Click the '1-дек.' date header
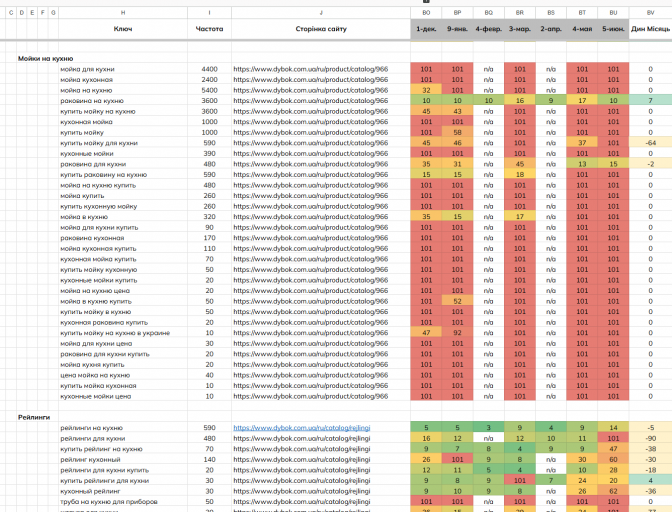This screenshot has width=672, height=512. point(426,29)
